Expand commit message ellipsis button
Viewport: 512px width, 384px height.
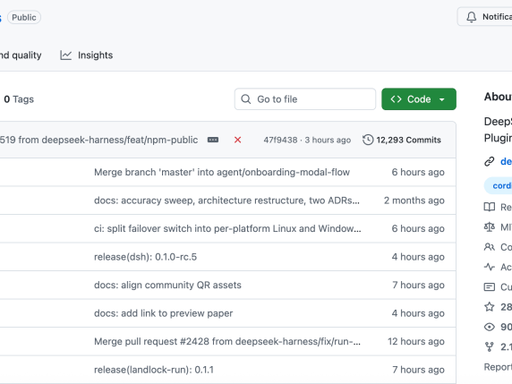click(213, 140)
